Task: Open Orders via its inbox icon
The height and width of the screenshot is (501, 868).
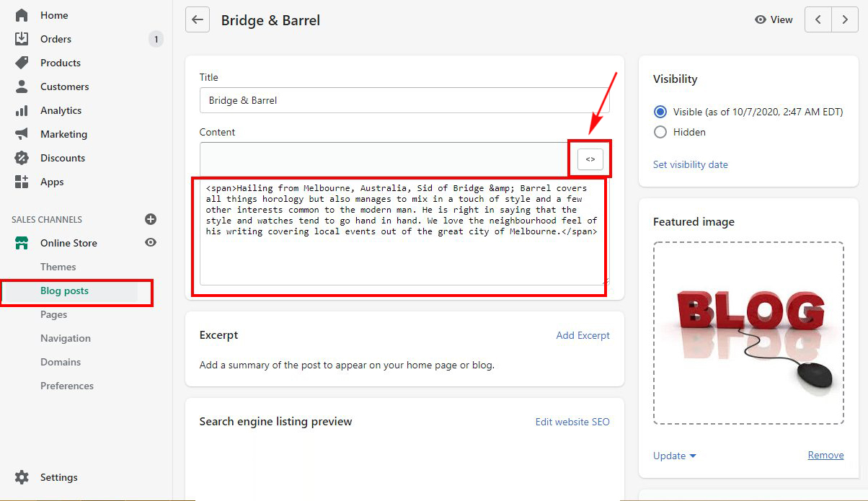Action: click(22, 39)
